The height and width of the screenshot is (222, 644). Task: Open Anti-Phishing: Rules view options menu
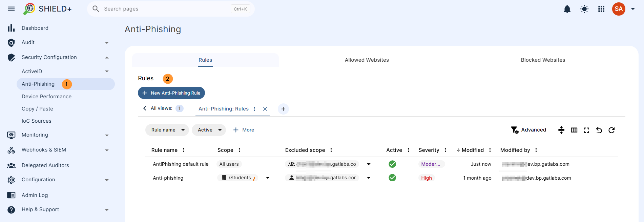pyautogui.click(x=255, y=109)
